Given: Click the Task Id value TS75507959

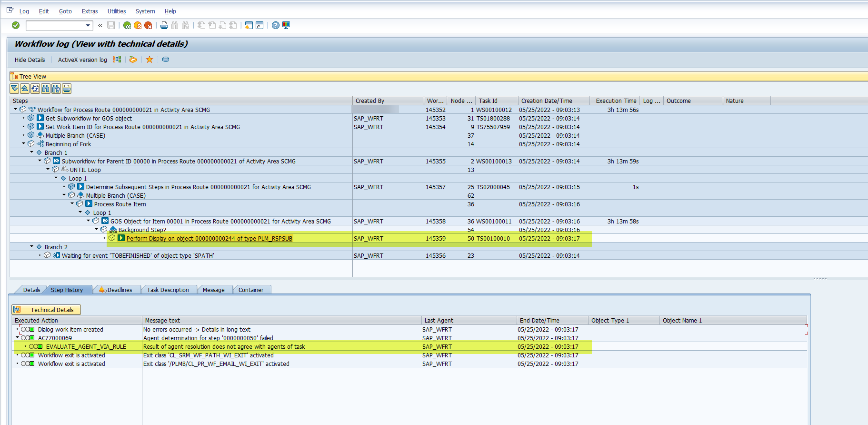Looking at the screenshot, I should pyautogui.click(x=493, y=127).
